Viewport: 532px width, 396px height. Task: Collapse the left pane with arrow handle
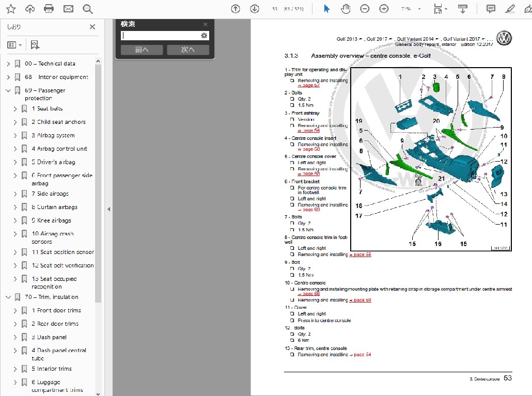pos(109,209)
